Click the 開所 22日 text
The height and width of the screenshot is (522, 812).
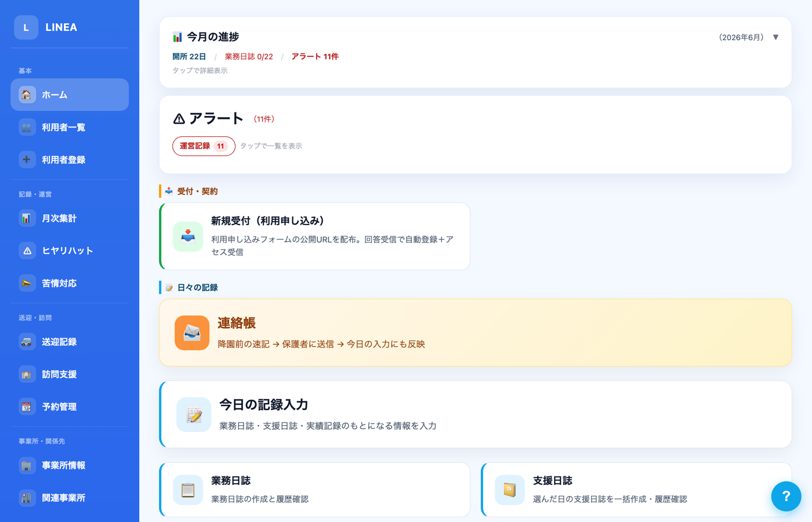(189, 57)
